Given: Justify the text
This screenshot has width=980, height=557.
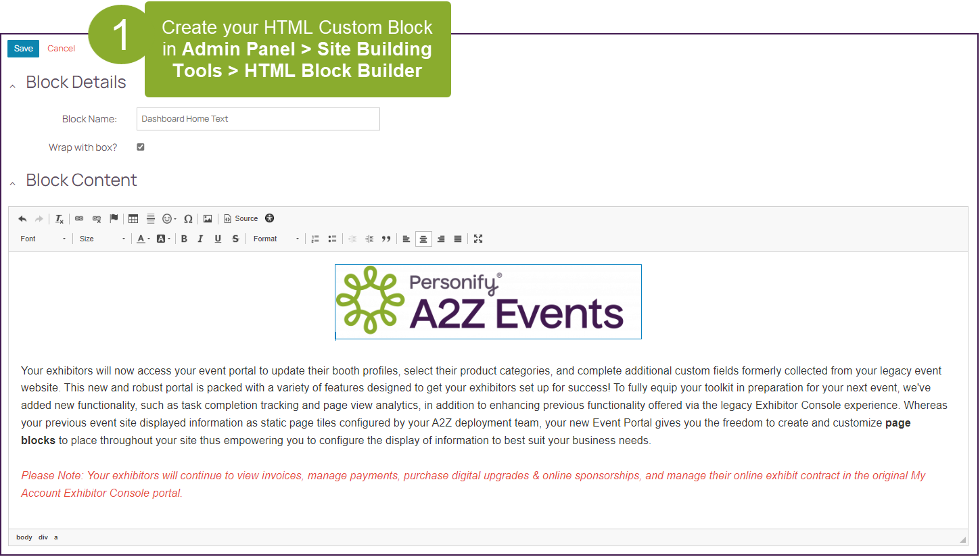Looking at the screenshot, I should [458, 239].
